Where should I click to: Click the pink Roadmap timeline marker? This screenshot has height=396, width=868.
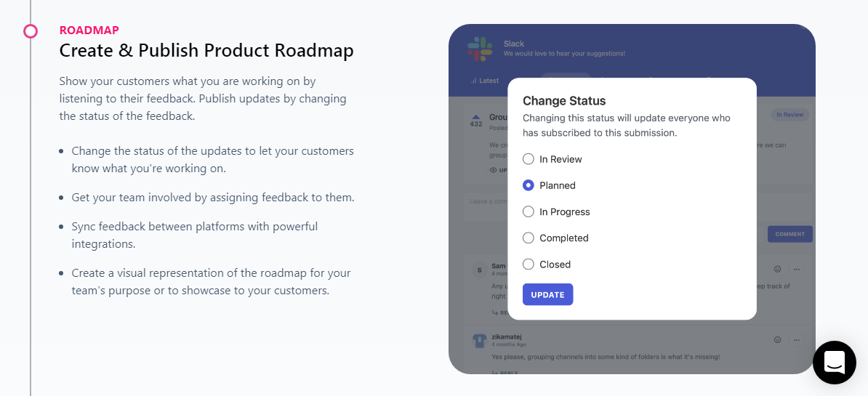pyautogui.click(x=31, y=31)
